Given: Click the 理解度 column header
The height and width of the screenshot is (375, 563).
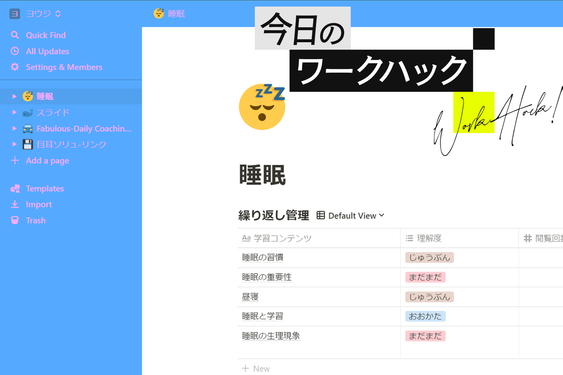Looking at the screenshot, I should [429, 238].
